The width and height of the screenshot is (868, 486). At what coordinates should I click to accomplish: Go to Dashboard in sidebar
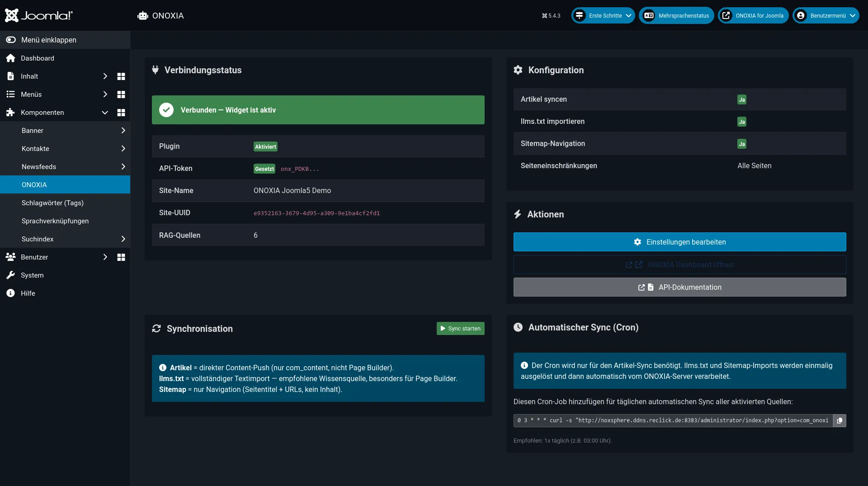[65, 58]
